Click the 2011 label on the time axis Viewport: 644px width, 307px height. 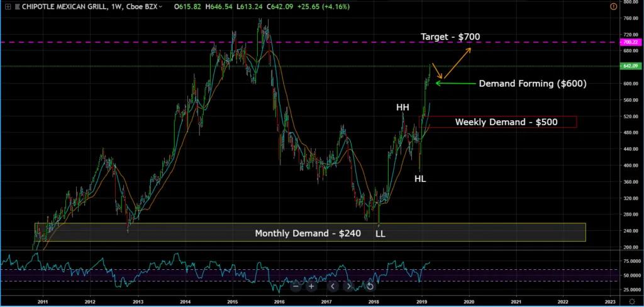pos(42,302)
